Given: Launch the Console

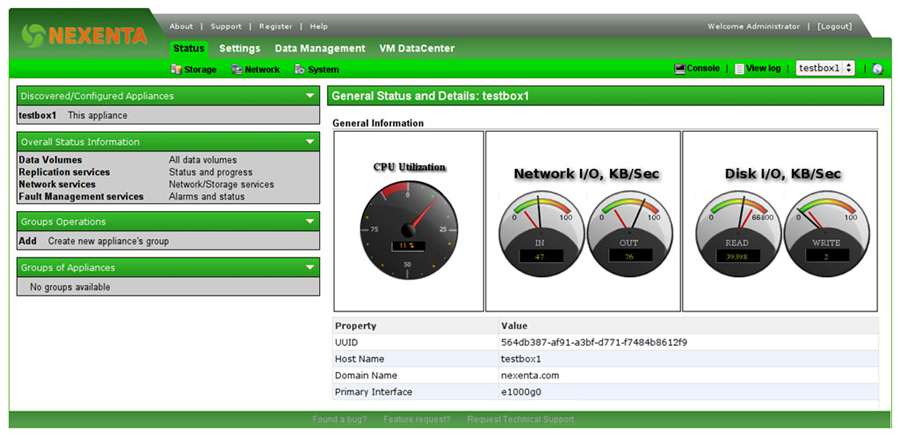Looking at the screenshot, I should 697,68.
